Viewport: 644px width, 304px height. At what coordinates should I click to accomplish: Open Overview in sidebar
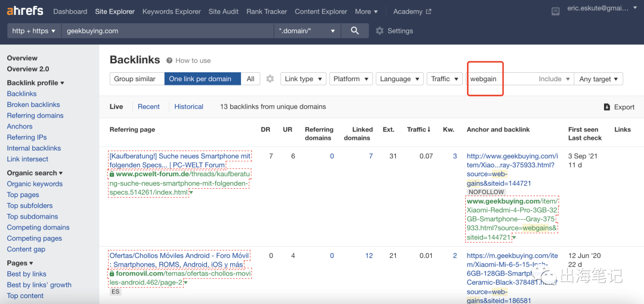(22, 58)
